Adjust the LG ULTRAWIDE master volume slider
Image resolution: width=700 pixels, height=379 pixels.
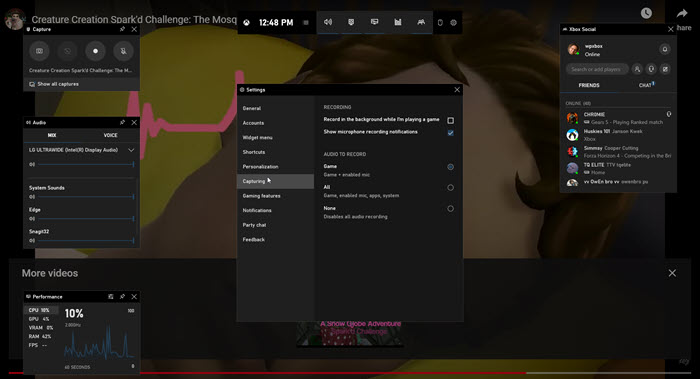86,164
